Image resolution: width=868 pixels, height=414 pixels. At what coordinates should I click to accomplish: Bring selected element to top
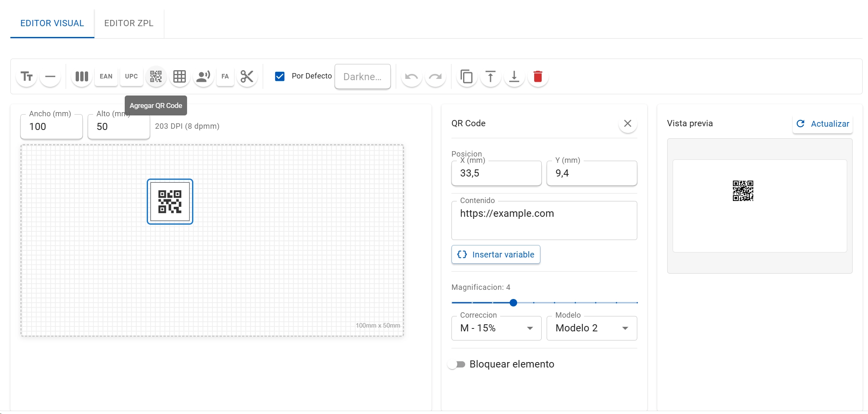(x=491, y=76)
